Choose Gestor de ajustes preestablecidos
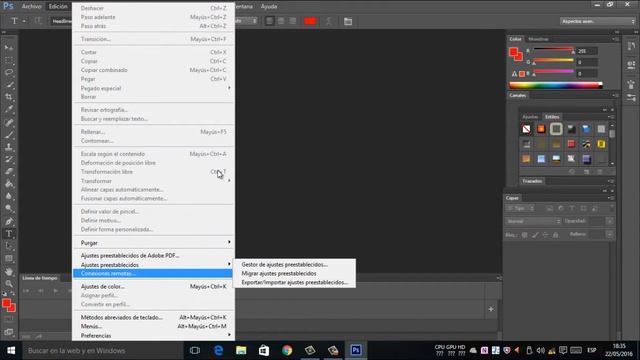This screenshot has height=360, width=640. [294, 264]
